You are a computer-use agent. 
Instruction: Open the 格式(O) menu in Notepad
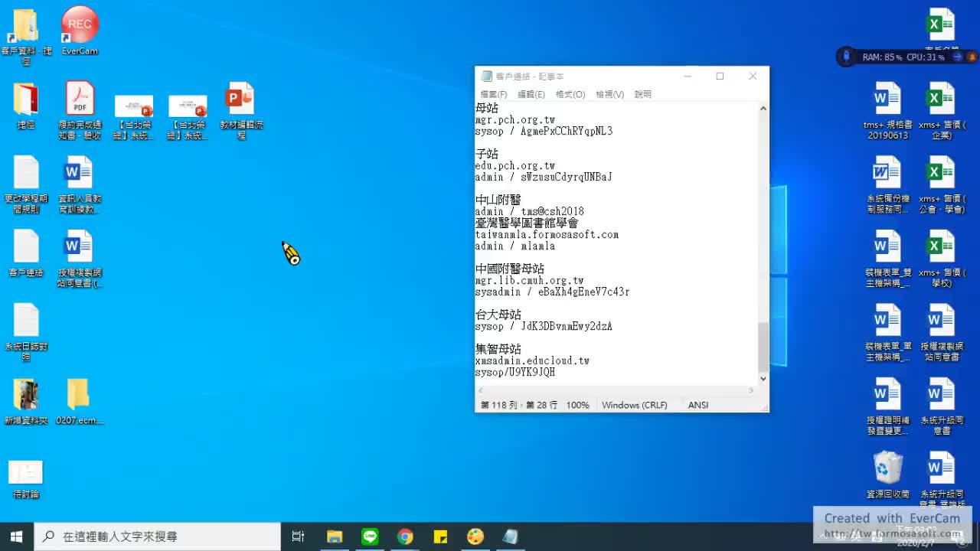coord(570,94)
